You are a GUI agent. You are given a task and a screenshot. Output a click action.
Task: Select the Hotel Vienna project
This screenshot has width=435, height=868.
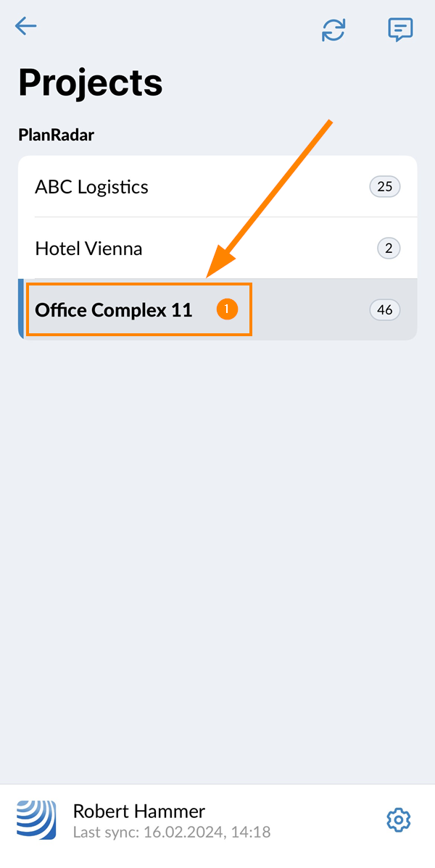click(x=88, y=249)
